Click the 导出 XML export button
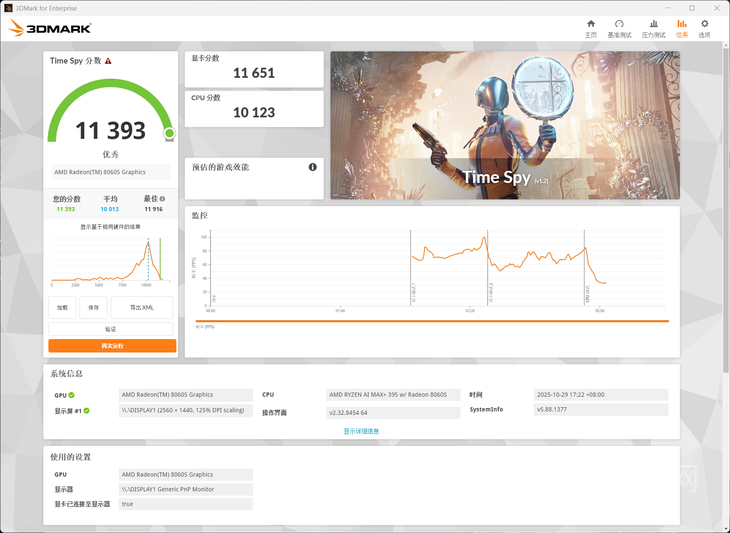Viewport: 730px width, 533px height. click(141, 307)
